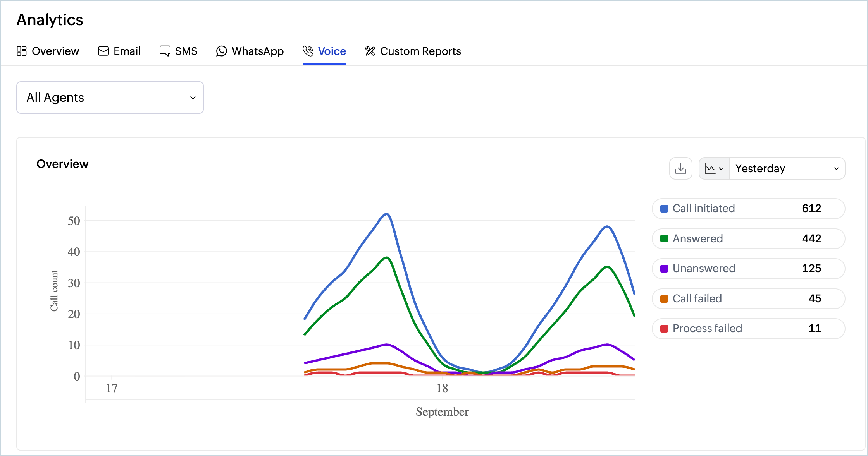Click the Overview chart section title
Screen dimensions: 868x456
[62, 164]
